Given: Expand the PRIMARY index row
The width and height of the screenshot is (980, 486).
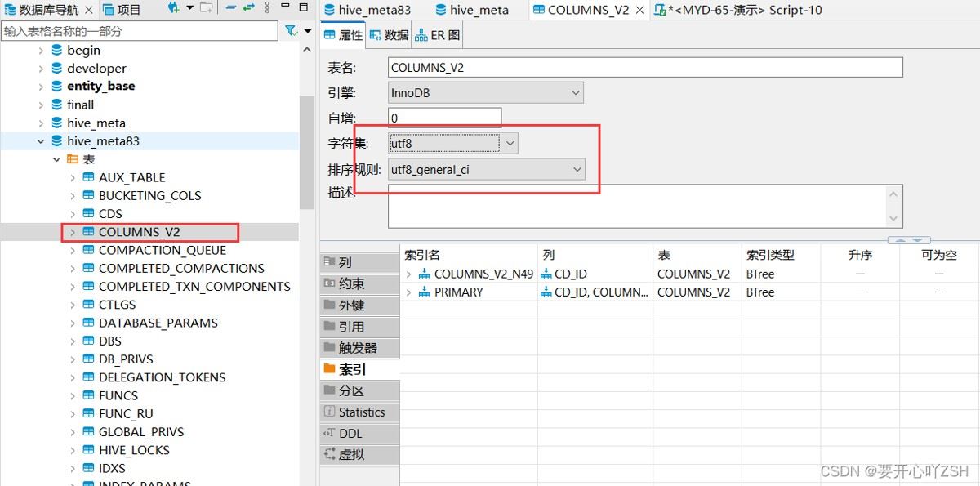Looking at the screenshot, I should pyautogui.click(x=408, y=292).
